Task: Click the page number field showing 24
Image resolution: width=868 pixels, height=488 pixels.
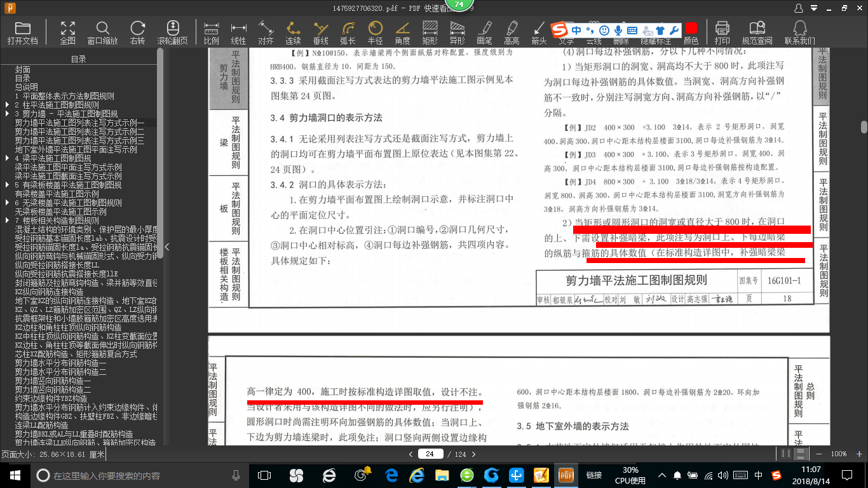Action: (430, 454)
